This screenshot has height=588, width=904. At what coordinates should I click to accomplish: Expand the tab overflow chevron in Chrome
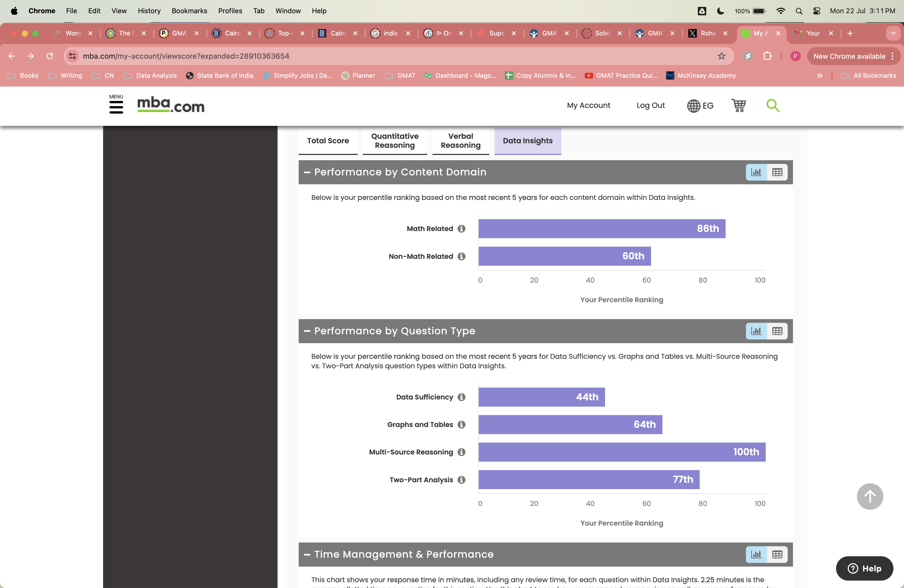[893, 33]
